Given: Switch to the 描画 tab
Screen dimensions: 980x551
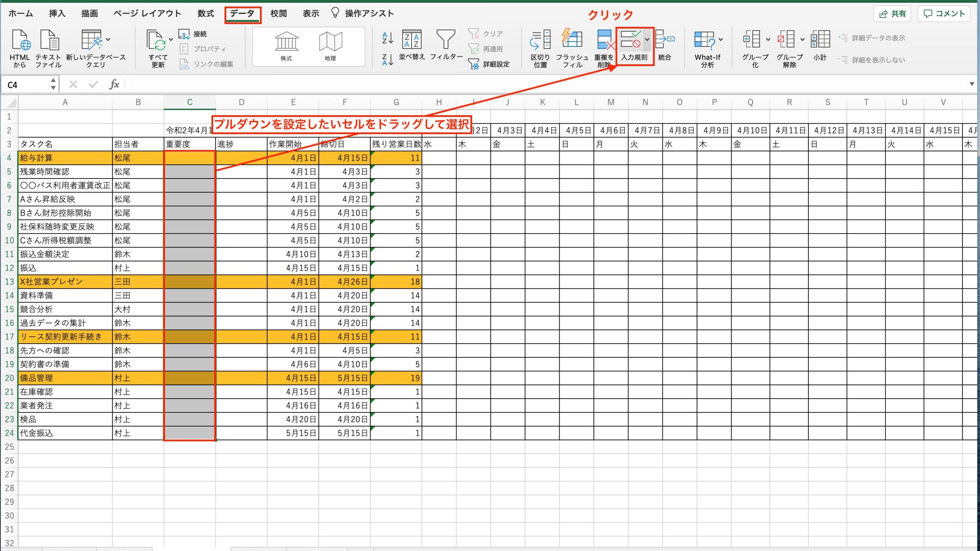Looking at the screenshot, I should point(90,14).
